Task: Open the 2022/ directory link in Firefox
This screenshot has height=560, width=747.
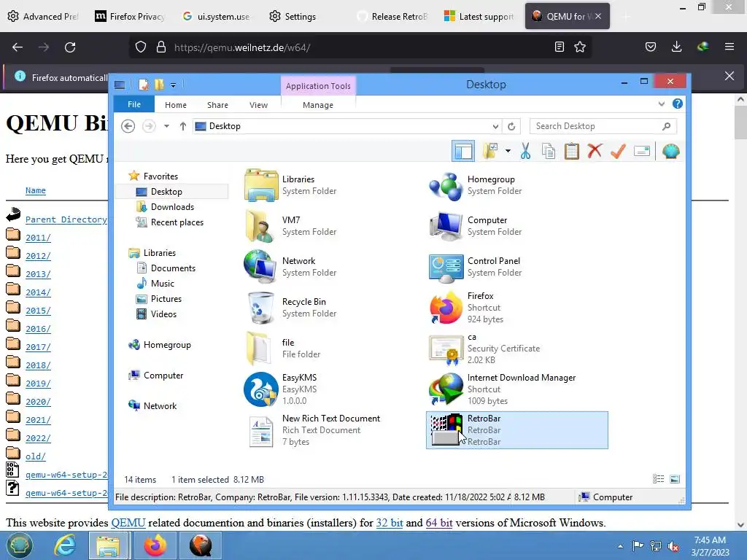Action: (38, 438)
